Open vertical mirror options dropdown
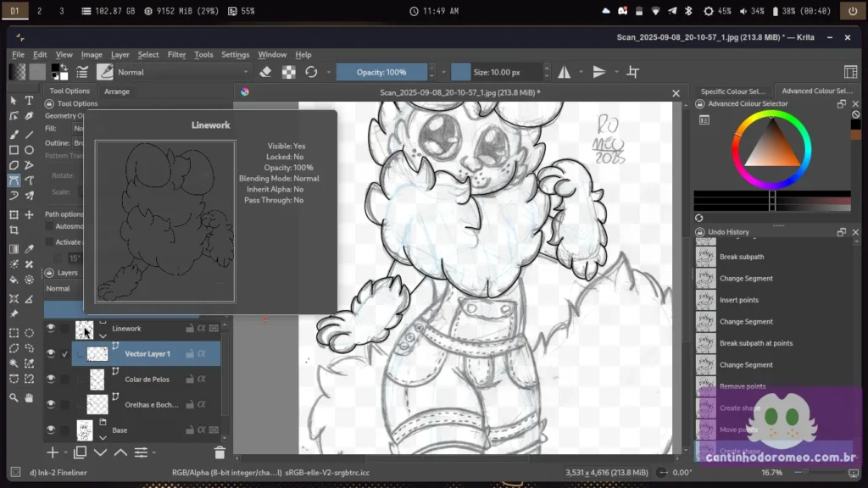The height and width of the screenshot is (488, 868). point(616,72)
